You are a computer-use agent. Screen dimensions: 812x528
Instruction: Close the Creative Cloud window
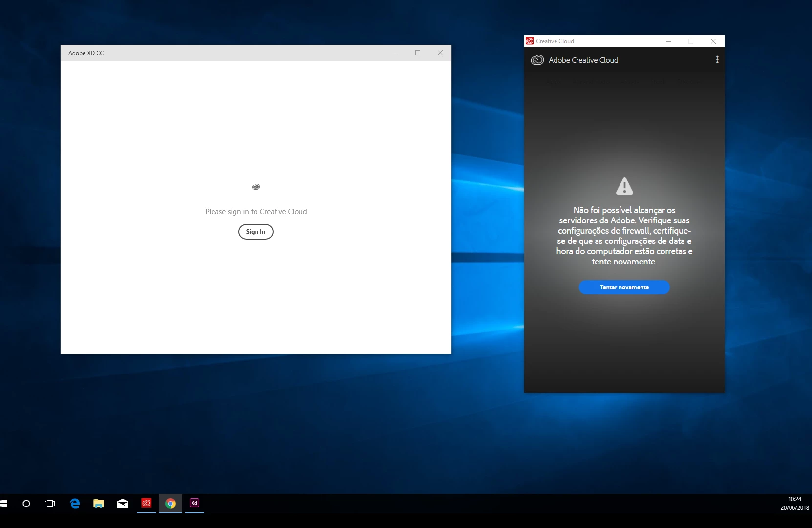click(x=713, y=41)
